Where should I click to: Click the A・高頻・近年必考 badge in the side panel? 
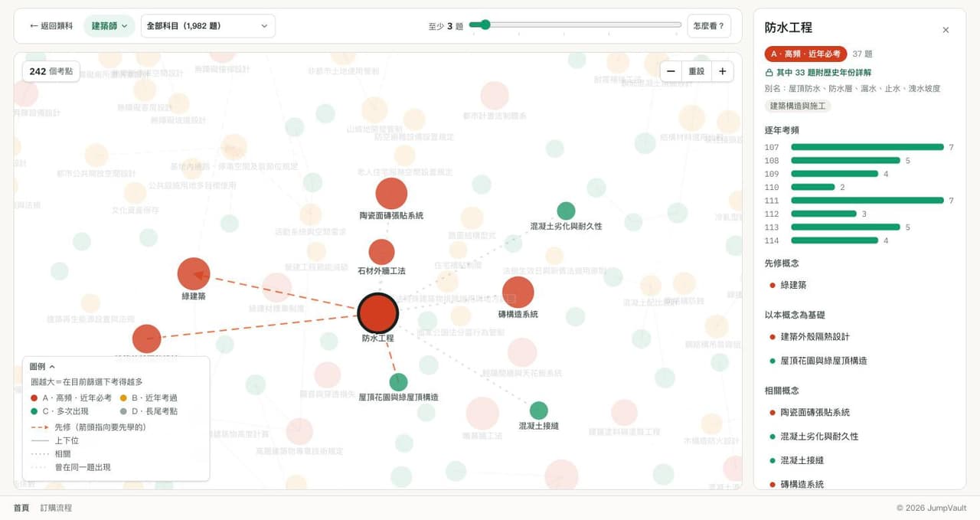tap(805, 54)
